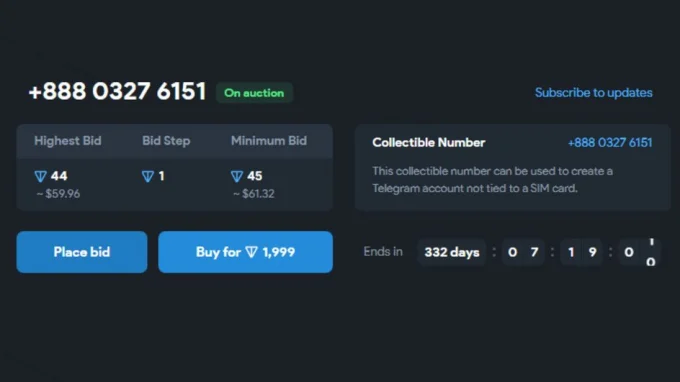
Task: Click the TON icon beside Minimum Bid 45
Action: (x=237, y=176)
